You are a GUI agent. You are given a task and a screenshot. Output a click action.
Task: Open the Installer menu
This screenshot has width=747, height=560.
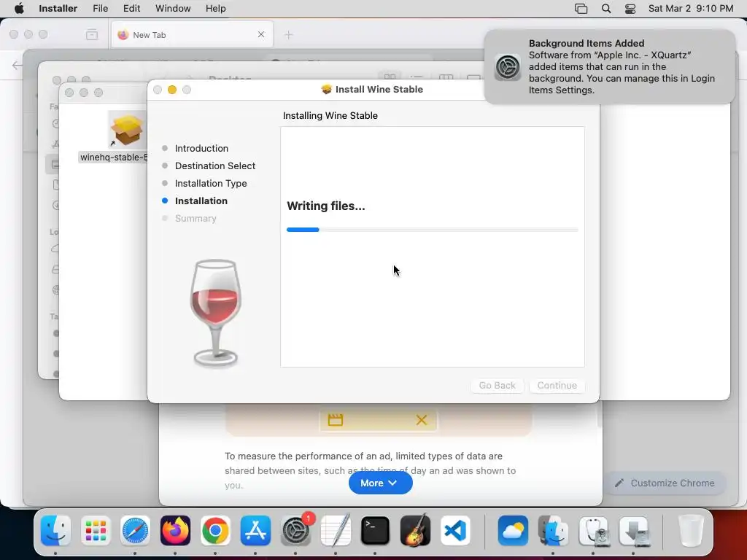(x=58, y=9)
